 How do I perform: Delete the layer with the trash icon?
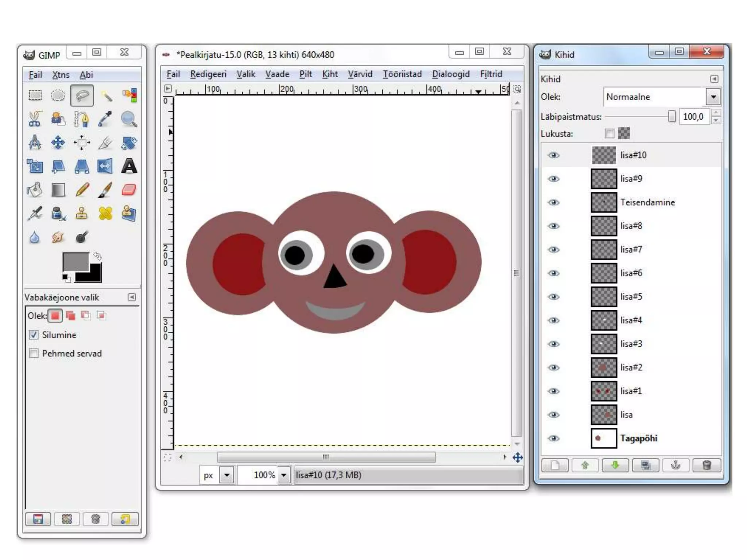(x=706, y=466)
